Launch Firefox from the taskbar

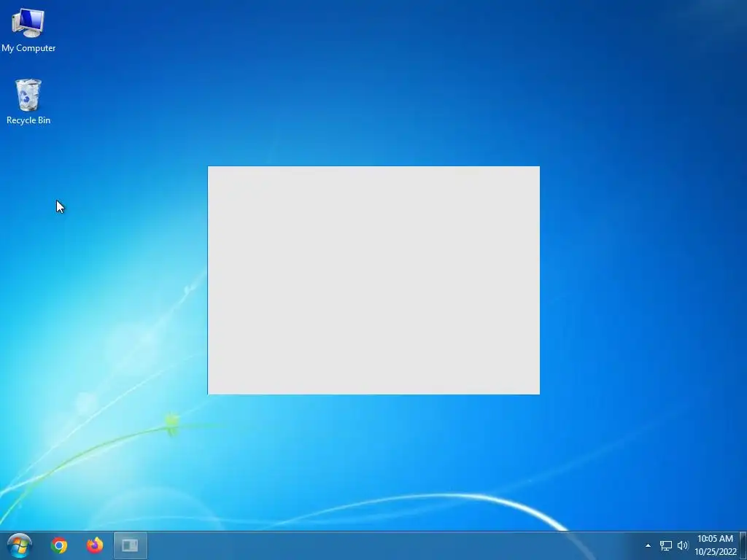coord(95,545)
